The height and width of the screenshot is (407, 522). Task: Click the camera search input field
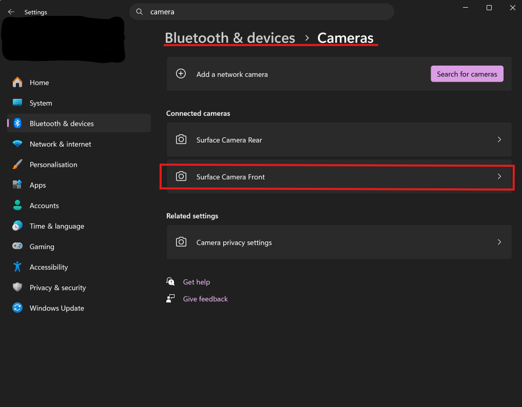262,12
